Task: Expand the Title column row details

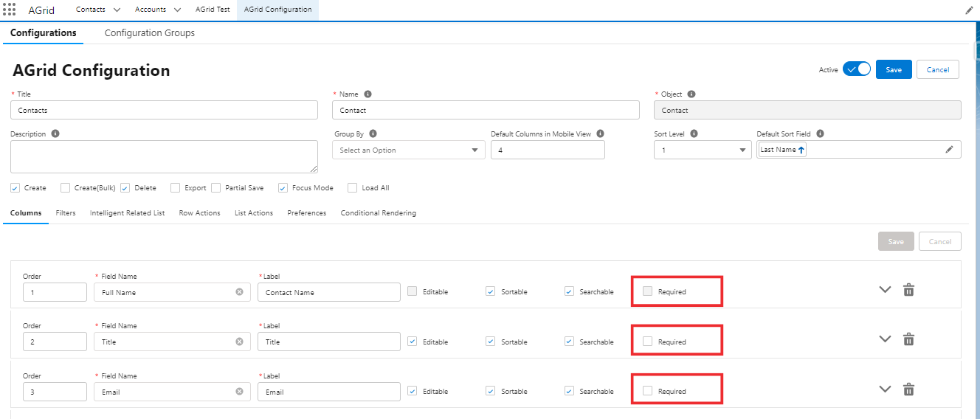Action: click(x=886, y=339)
